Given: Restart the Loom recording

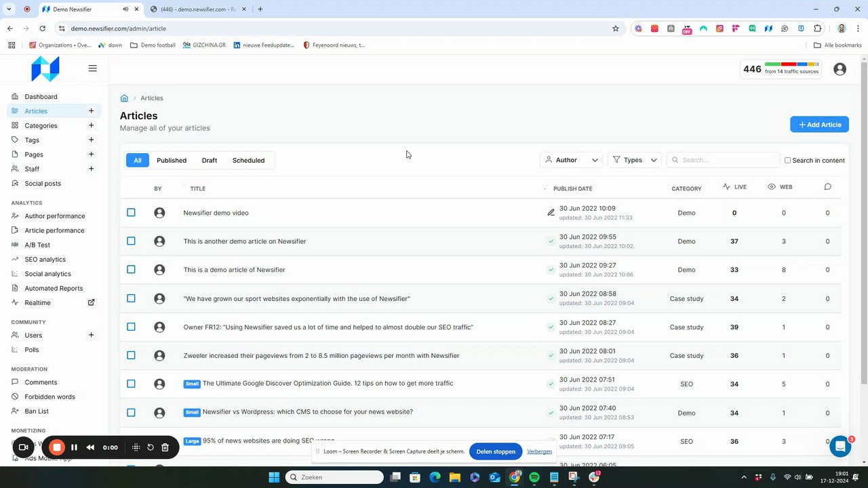Looking at the screenshot, I should (151, 447).
